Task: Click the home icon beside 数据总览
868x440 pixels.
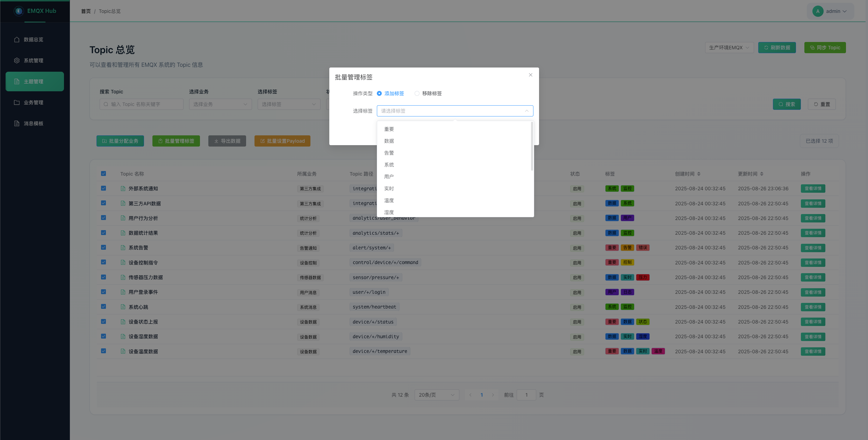Action: (16, 40)
